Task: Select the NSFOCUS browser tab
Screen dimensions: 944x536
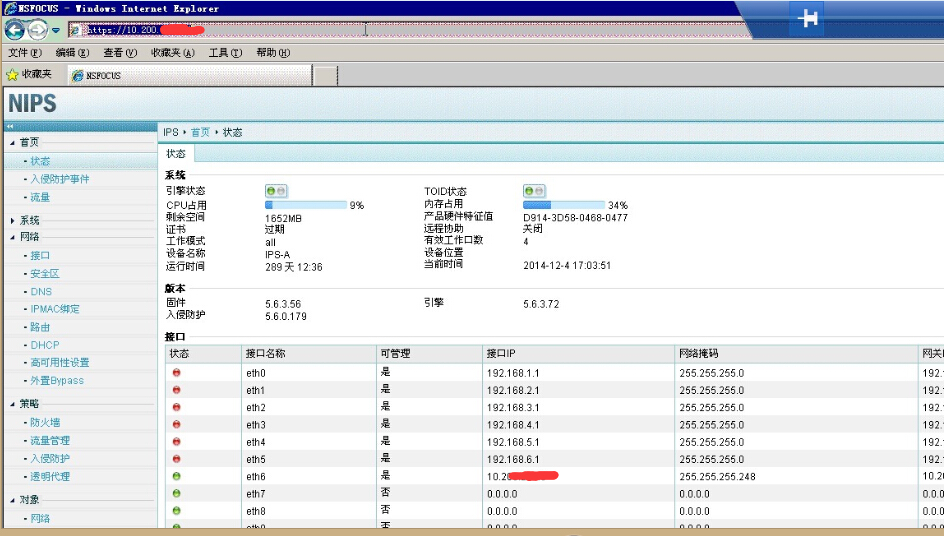Action: pyautogui.click(x=190, y=75)
